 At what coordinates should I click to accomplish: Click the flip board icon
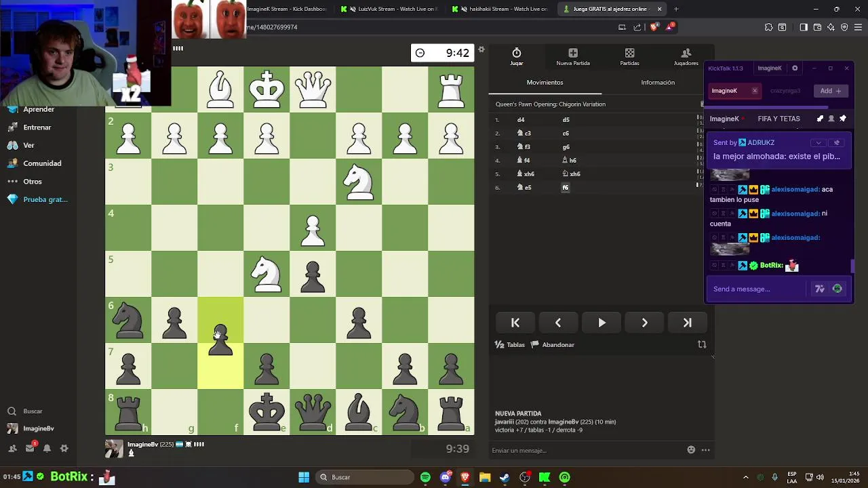pyautogui.click(x=702, y=344)
